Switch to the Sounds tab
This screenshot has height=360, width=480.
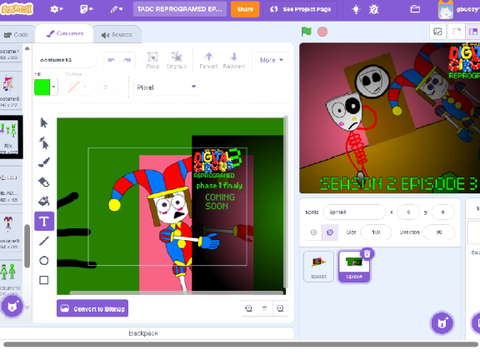point(117,35)
